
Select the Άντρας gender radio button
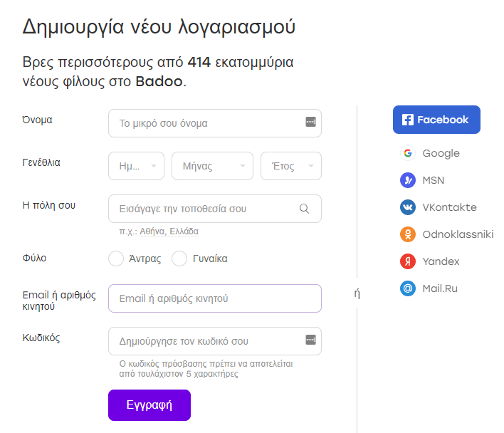(116, 259)
